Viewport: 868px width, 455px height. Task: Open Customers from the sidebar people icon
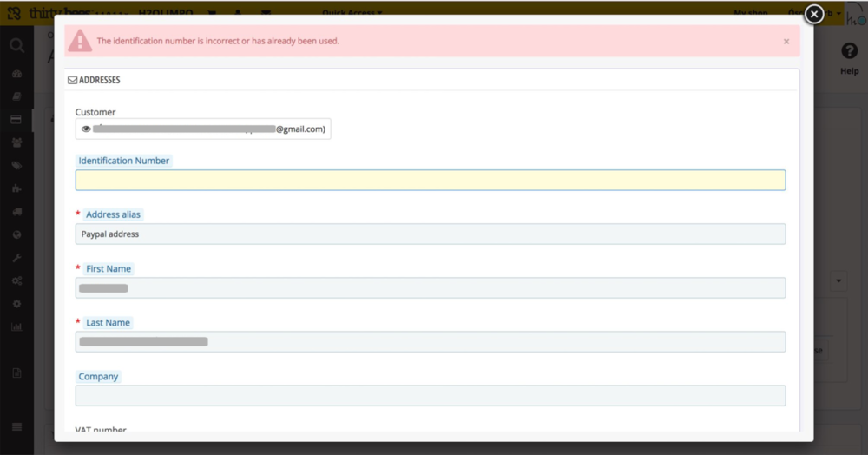[x=16, y=142]
